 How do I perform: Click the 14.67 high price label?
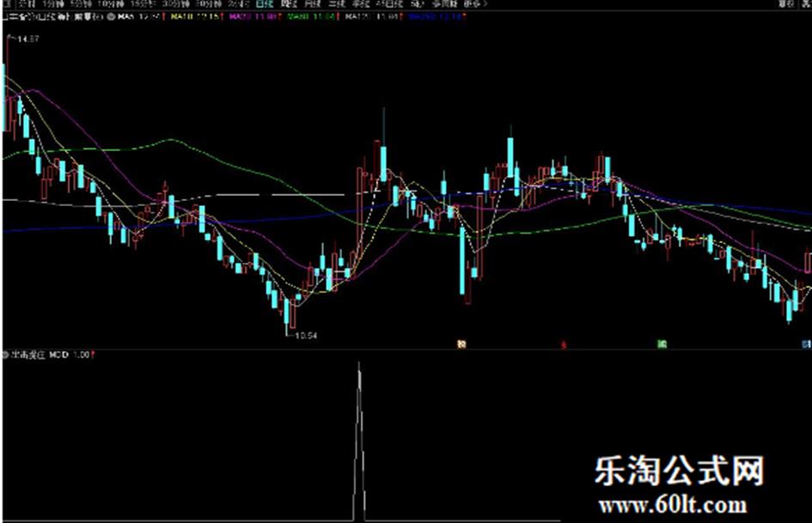pyautogui.click(x=28, y=39)
